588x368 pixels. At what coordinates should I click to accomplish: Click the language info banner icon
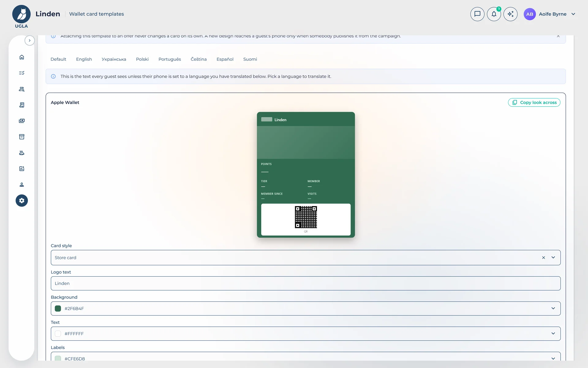[x=53, y=76]
